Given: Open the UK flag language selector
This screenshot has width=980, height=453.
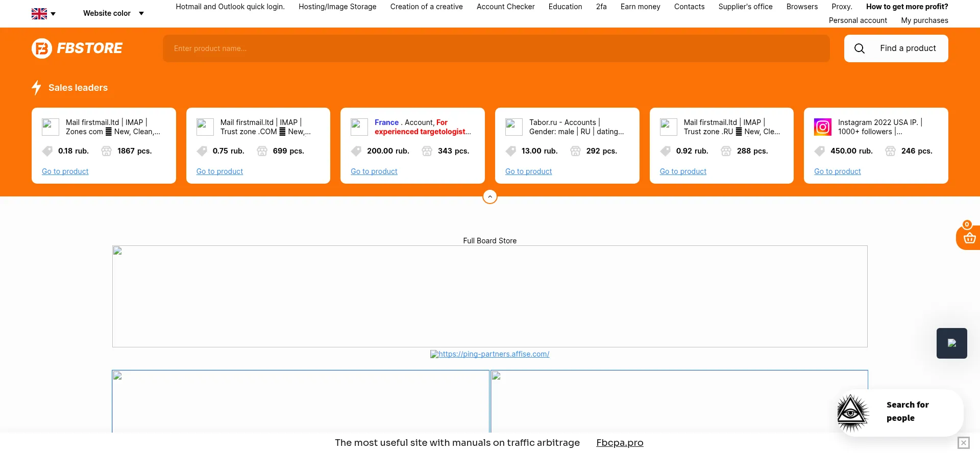Looking at the screenshot, I should coord(43,14).
